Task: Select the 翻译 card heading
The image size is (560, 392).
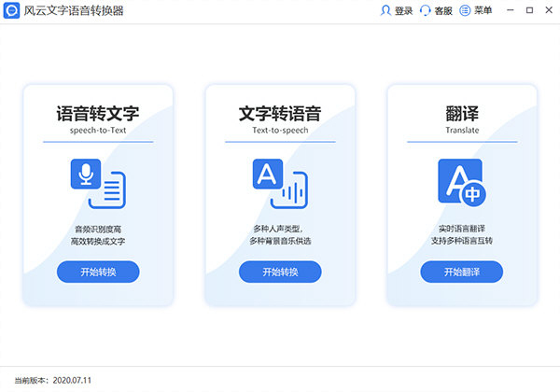Action: [x=461, y=114]
